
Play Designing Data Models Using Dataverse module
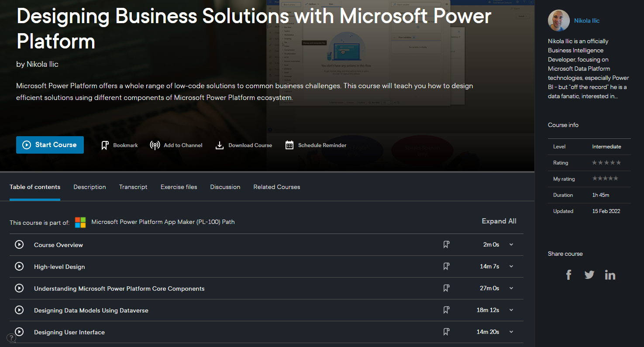19,310
